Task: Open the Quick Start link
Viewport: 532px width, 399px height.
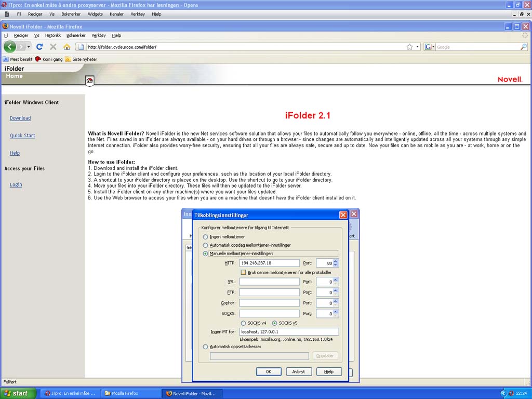Action: 22,136
